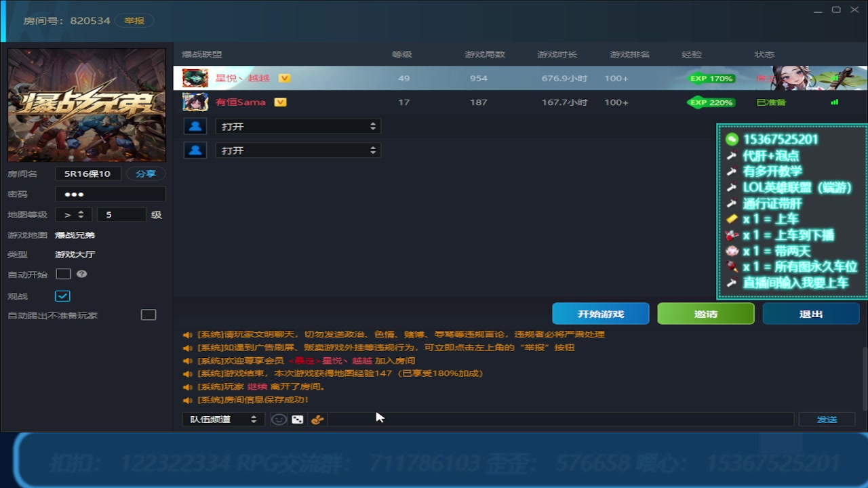
Task: Sort by 等级 column header
Action: tap(402, 54)
